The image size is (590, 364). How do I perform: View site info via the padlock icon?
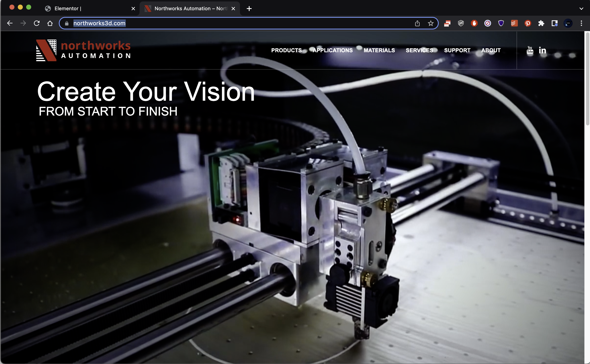click(x=67, y=23)
